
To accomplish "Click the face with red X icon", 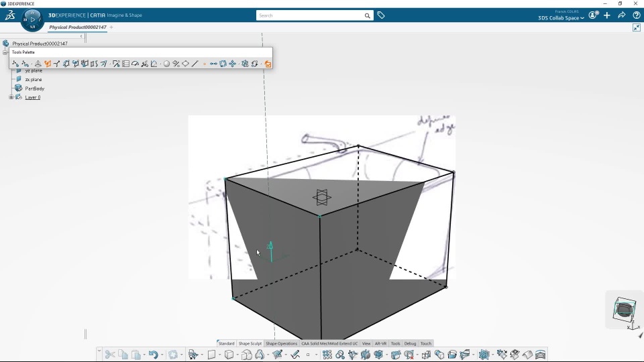I will tap(409, 354).
